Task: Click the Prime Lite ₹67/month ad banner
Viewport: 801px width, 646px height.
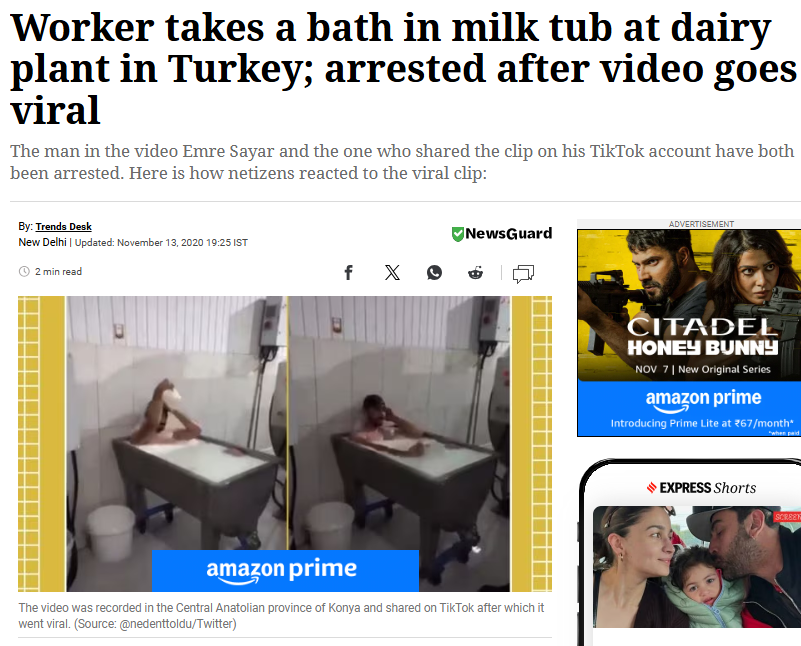Action: point(689,409)
